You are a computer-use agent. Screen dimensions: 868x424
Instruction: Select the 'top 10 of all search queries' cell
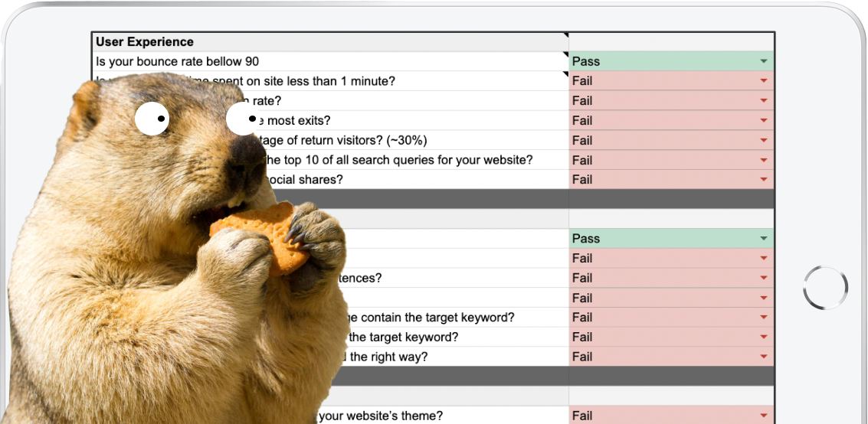330,160
